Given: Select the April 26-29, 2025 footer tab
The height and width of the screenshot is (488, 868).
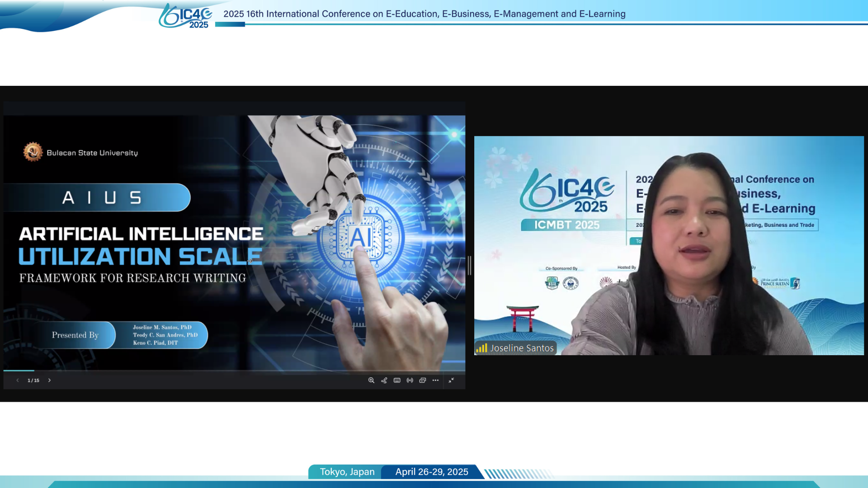Looking at the screenshot, I should coord(431,472).
